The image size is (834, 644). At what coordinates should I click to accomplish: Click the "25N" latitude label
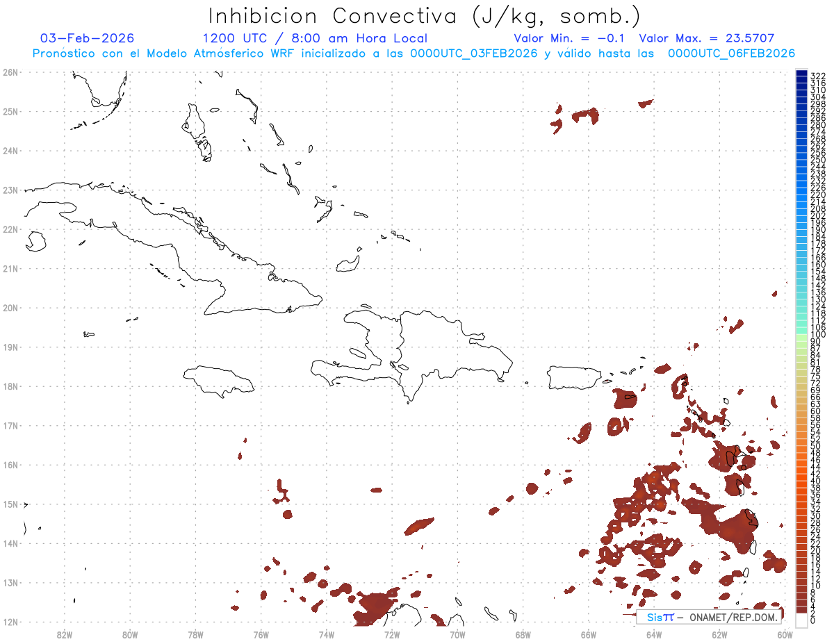pyautogui.click(x=10, y=111)
